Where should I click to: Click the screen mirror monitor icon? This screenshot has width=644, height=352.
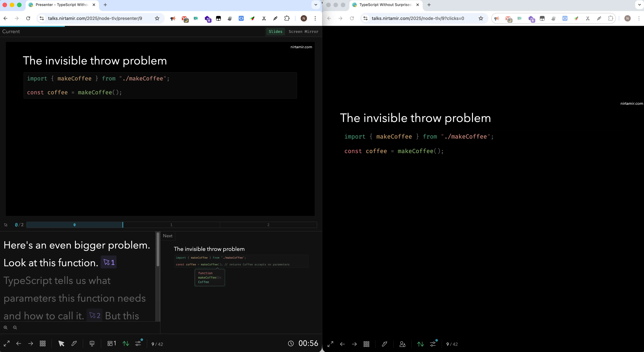[92, 343]
